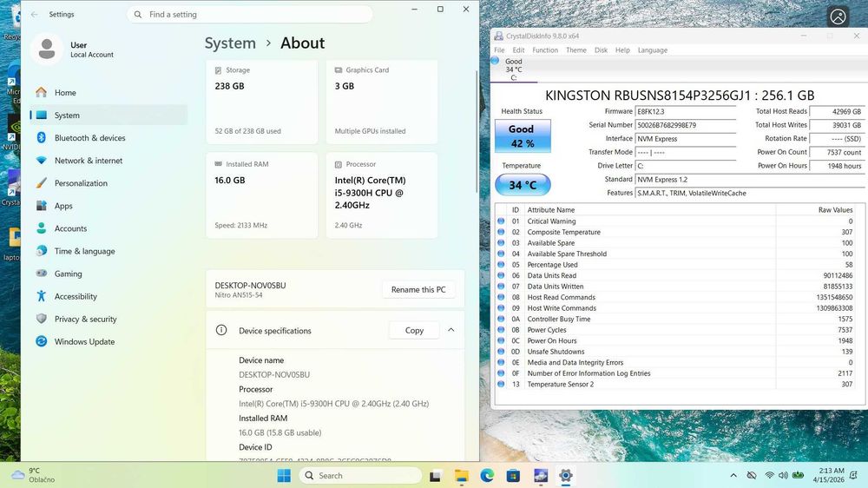Open Personalization settings
Image resolution: width=868 pixels, height=488 pixels.
[108, 183]
